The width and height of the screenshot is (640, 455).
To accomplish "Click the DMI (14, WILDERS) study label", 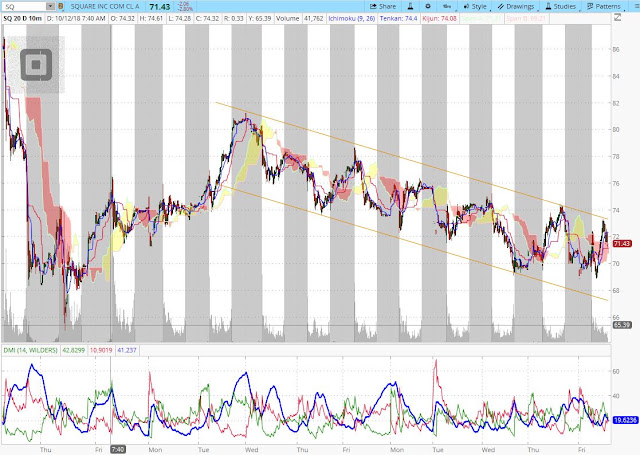I will [31, 350].
